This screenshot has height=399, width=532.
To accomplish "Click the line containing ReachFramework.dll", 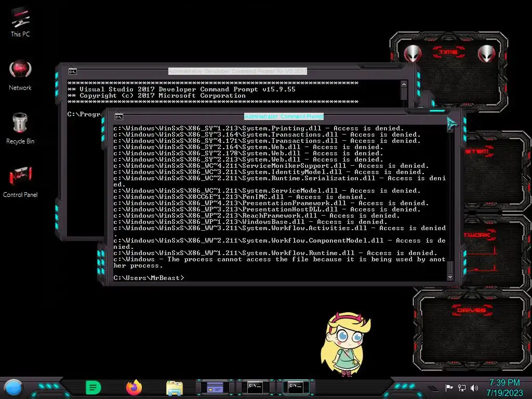I will pyautogui.click(x=257, y=216).
